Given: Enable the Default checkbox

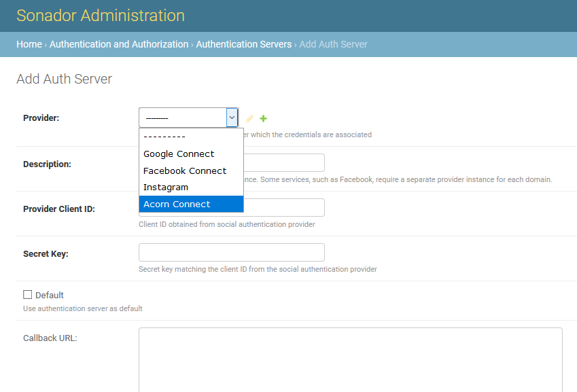Looking at the screenshot, I should click(28, 295).
